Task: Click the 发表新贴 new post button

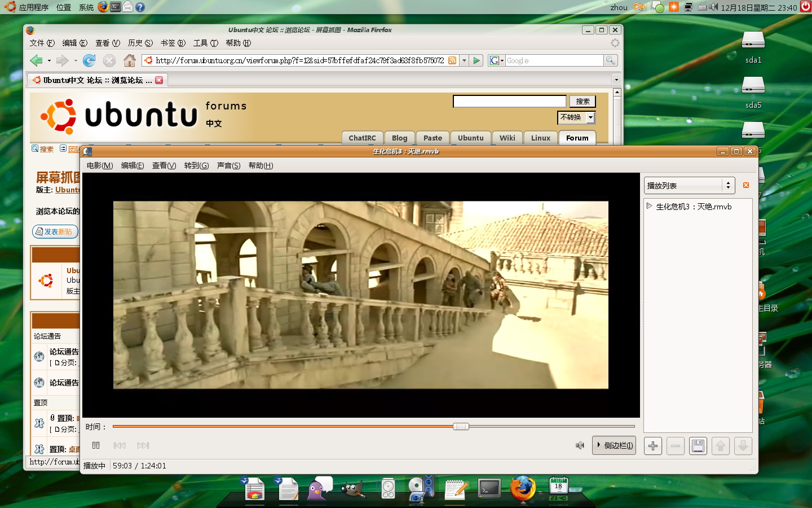Action: (x=55, y=231)
